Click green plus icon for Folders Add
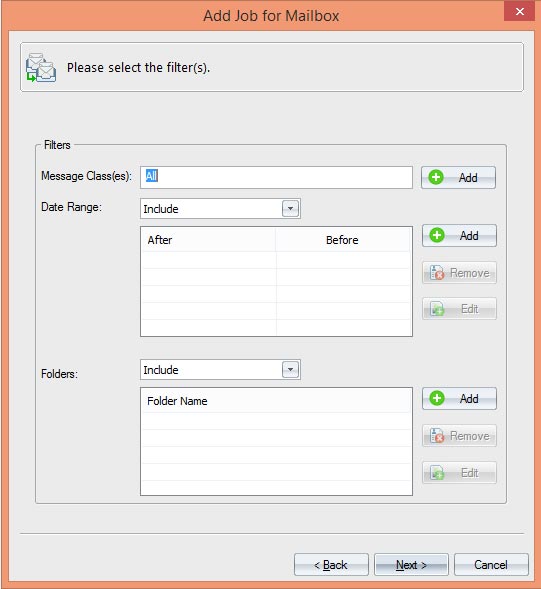Image resolution: width=541 pixels, height=589 pixels. click(x=437, y=398)
